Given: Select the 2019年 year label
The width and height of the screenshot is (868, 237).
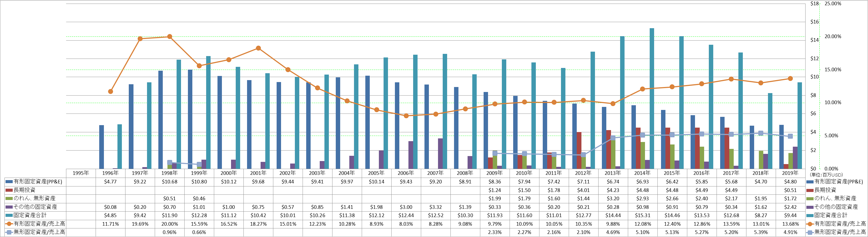Looking at the screenshot, I should point(790,173).
